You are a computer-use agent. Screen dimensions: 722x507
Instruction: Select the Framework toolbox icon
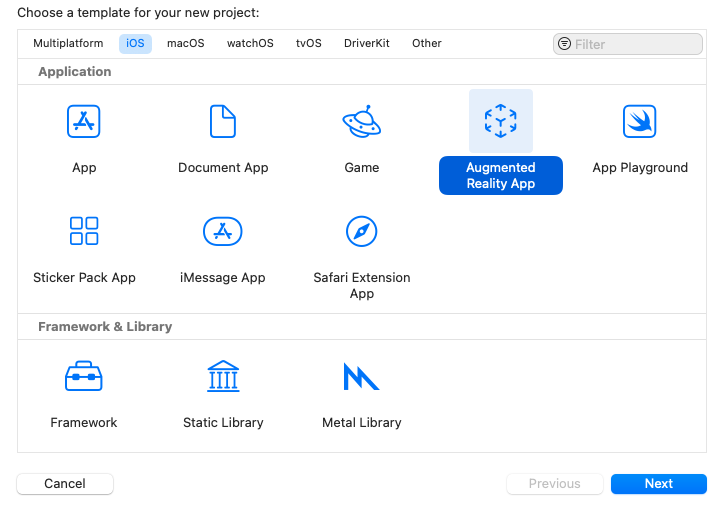pos(84,376)
